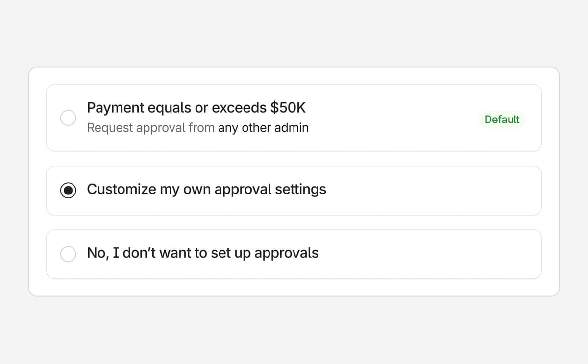
Task: Click the 'No, I don't want to set up approvals' card
Action: pos(294,253)
